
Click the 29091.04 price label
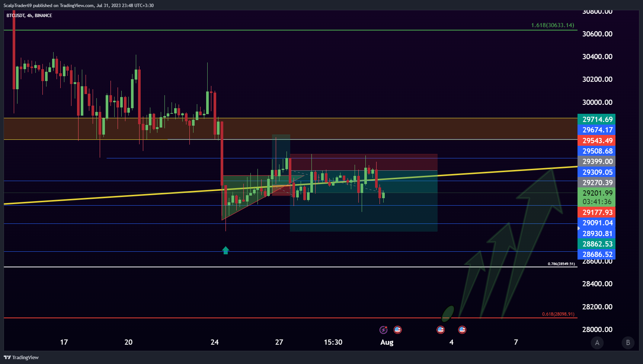coord(596,223)
